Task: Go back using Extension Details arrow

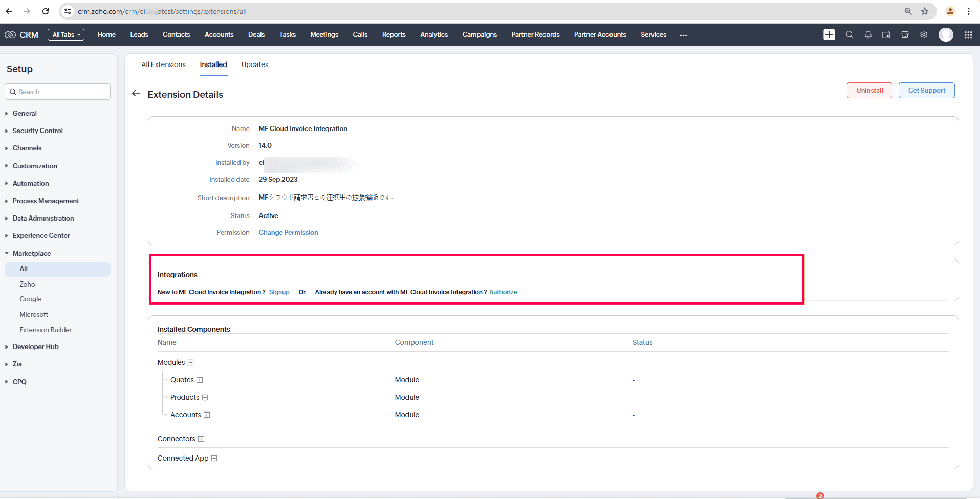Action: [x=136, y=94]
